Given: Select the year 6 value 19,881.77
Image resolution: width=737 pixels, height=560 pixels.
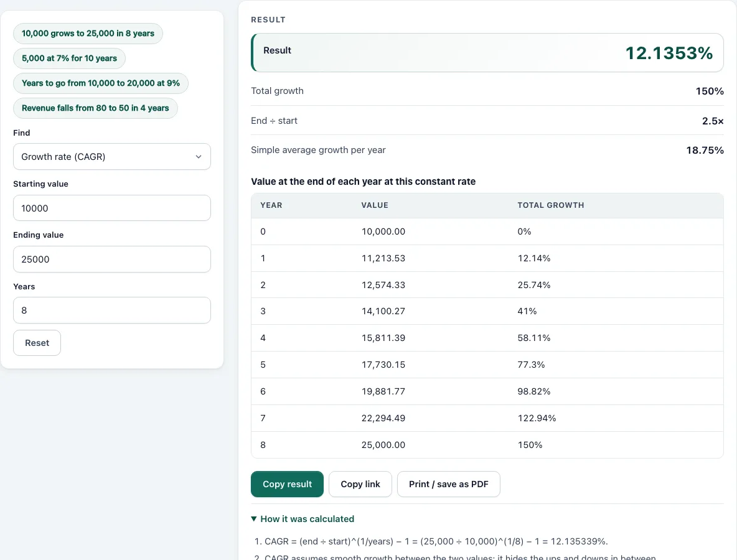Looking at the screenshot, I should [x=383, y=391].
